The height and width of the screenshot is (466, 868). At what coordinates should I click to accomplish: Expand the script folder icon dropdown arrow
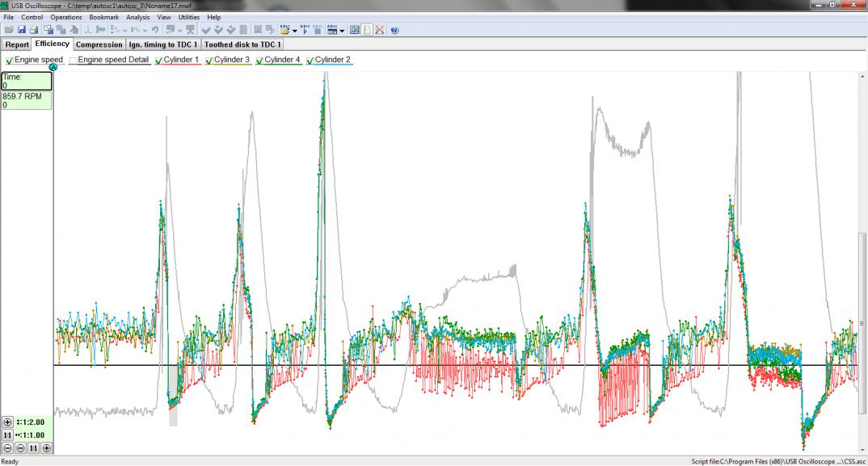click(295, 31)
